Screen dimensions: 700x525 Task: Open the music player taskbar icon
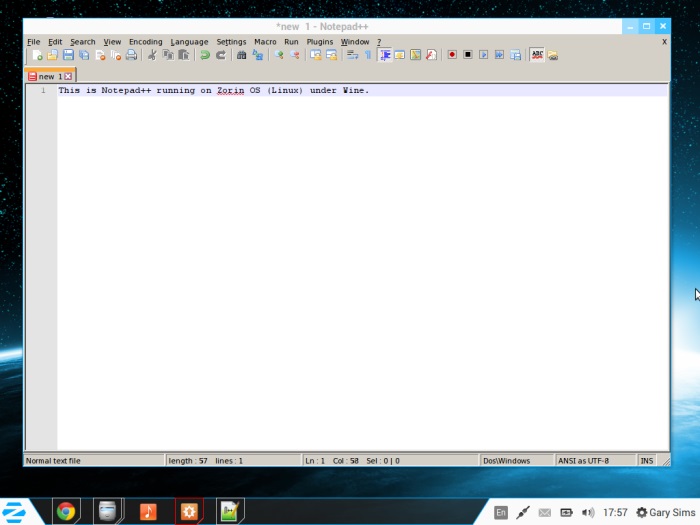point(148,512)
